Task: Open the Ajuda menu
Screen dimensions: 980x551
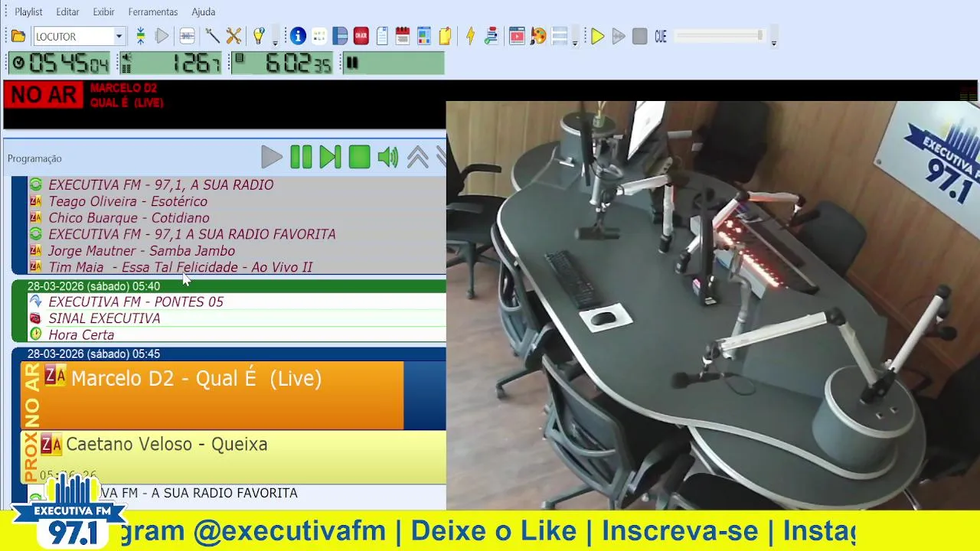Action: coord(203,12)
